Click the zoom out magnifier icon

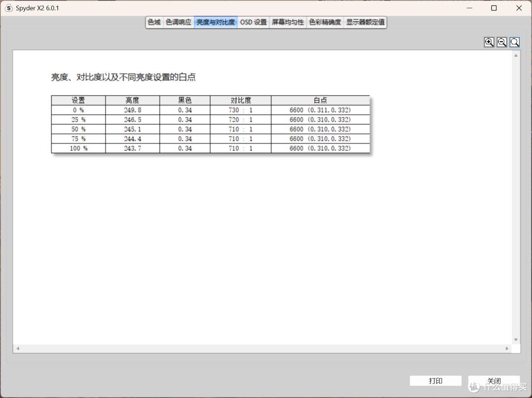coord(502,42)
